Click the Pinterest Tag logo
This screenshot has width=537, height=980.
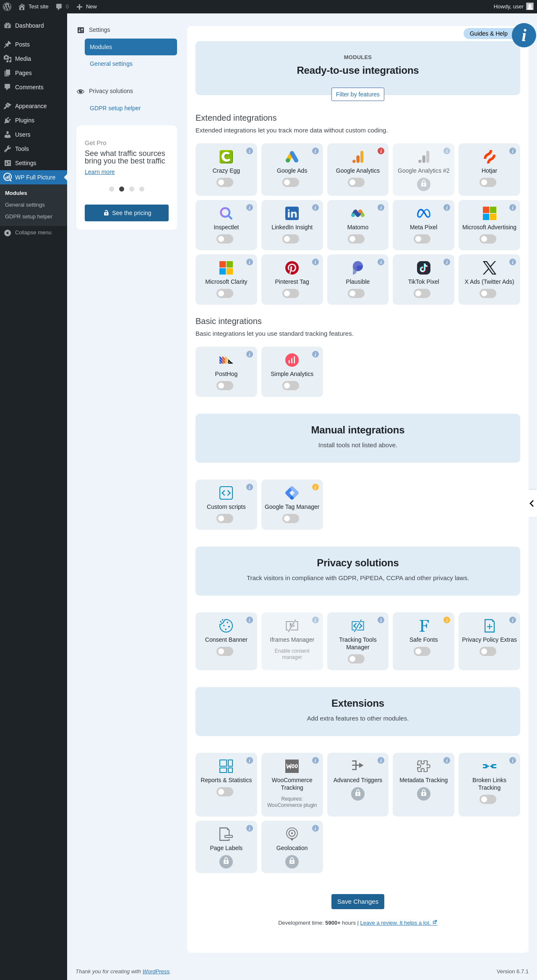click(x=292, y=268)
